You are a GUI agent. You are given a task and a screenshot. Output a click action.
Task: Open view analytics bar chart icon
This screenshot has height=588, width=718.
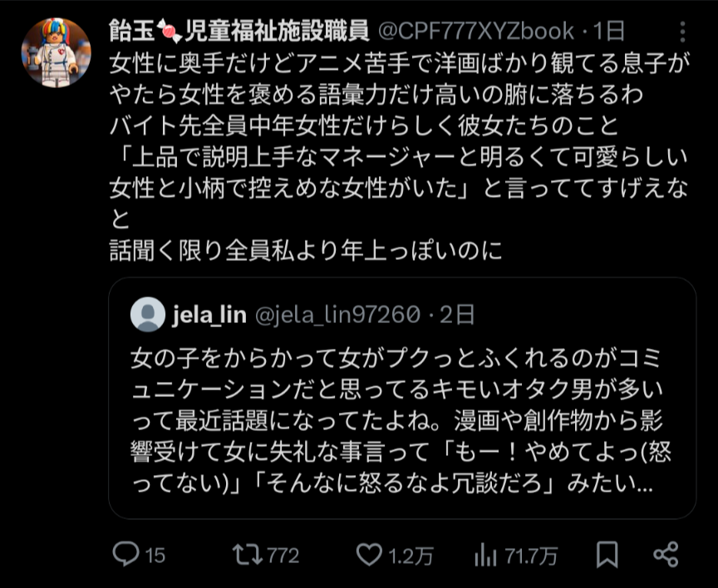click(x=486, y=554)
